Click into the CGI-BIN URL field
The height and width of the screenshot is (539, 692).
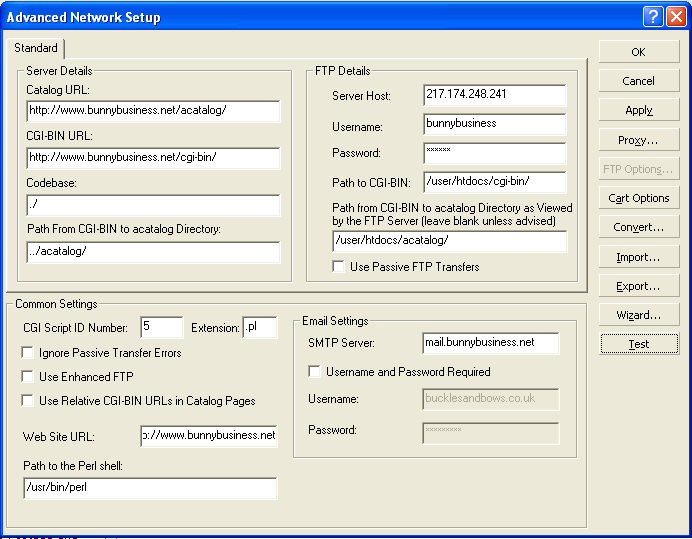point(153,158)
